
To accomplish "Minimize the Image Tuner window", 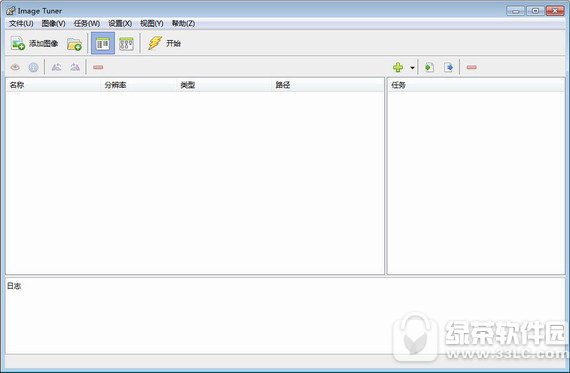I will [515, 11].
